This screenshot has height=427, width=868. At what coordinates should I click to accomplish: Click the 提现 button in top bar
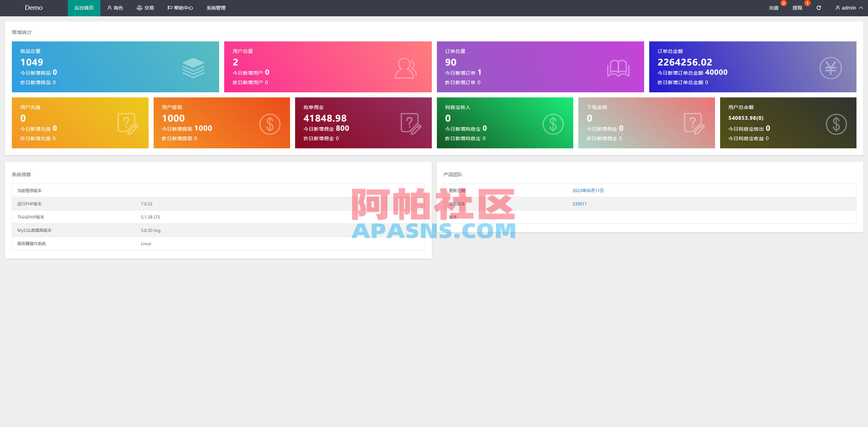797,7
